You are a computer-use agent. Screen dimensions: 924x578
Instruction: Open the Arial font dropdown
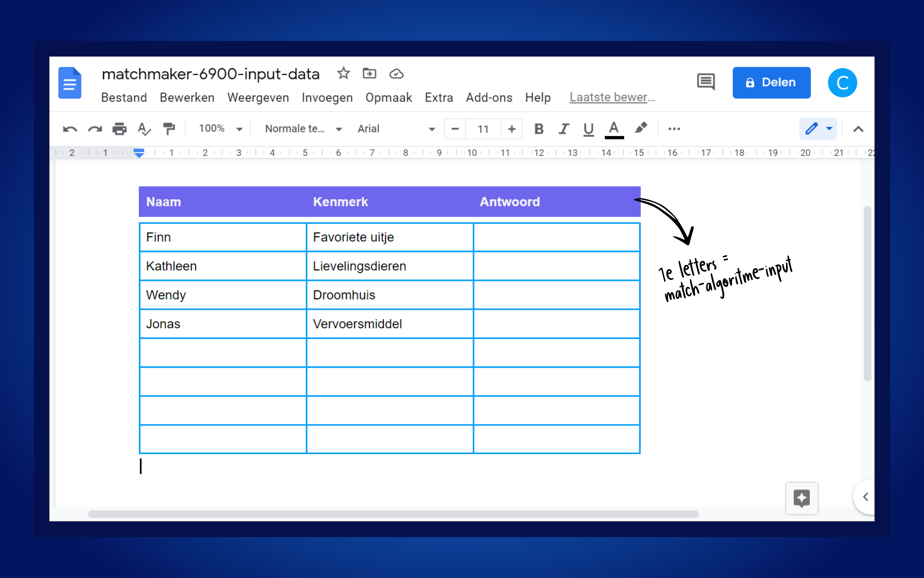click(396, 129)
